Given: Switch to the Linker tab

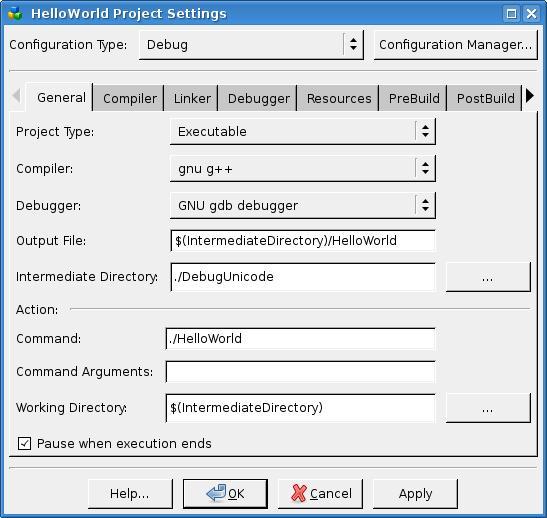Looking at the screenshot, I should coord(192,98).
